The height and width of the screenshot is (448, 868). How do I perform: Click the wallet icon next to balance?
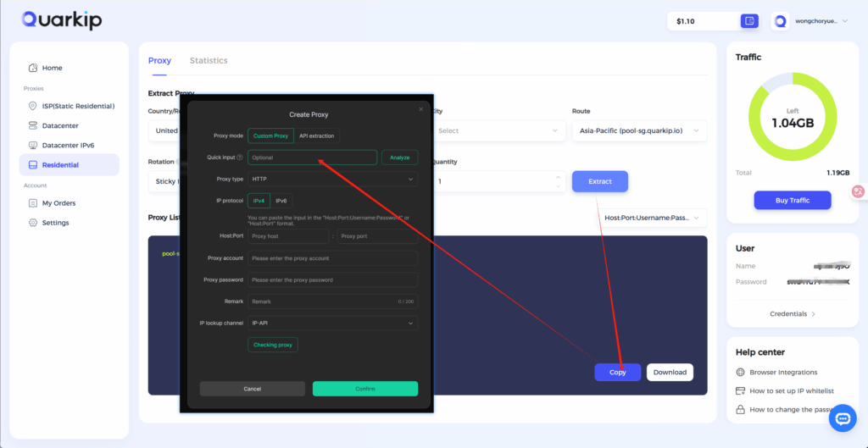tap(748, 21)
